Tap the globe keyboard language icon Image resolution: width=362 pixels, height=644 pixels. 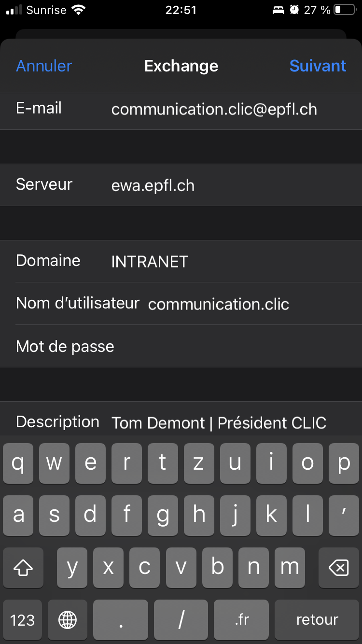[x=68, y=619]
